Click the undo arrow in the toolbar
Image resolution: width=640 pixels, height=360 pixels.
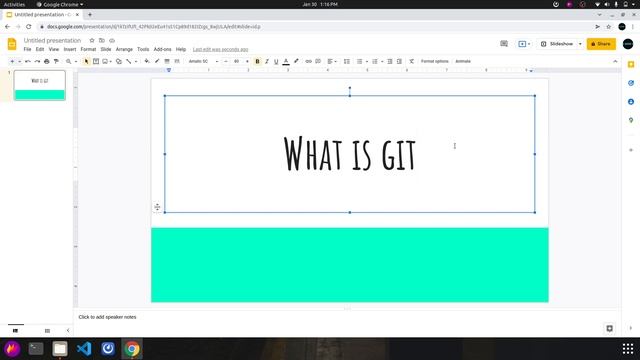click(x=28, y=61)
